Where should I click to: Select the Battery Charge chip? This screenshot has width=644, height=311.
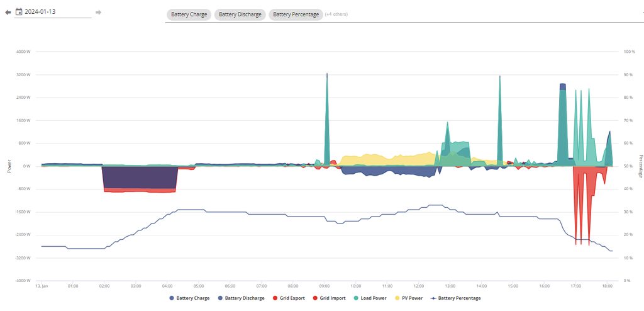pyautogui.click(x=188, y=14)
